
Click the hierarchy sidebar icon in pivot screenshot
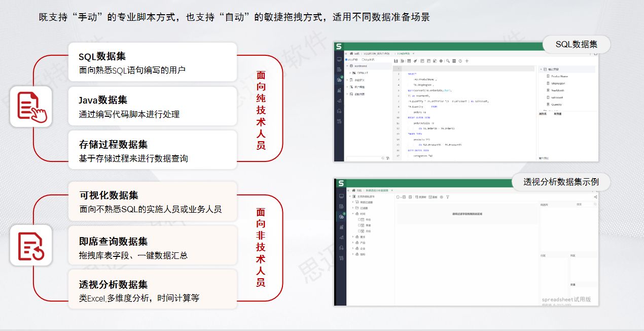(341, 258)
